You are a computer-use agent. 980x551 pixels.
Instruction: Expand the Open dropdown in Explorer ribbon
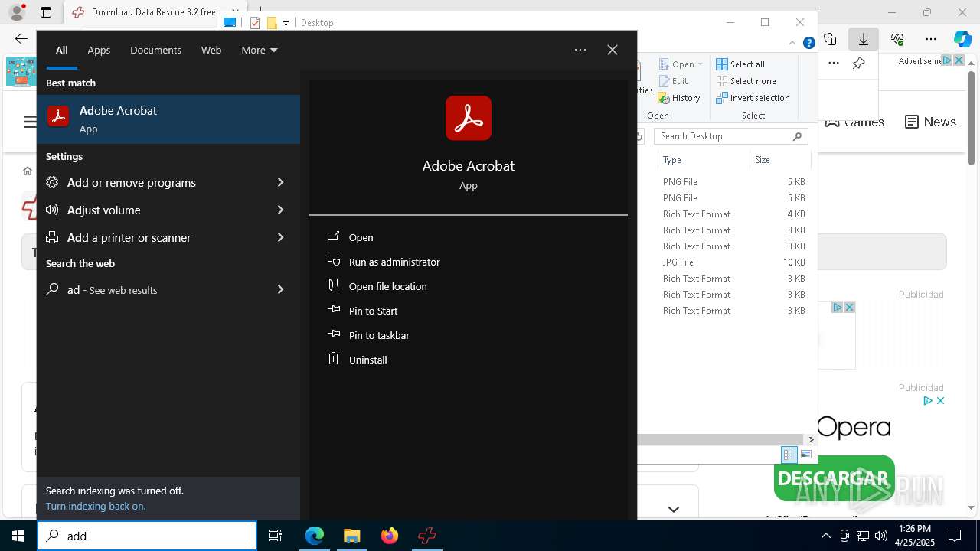pyautogui.click(x=700, y=64)
